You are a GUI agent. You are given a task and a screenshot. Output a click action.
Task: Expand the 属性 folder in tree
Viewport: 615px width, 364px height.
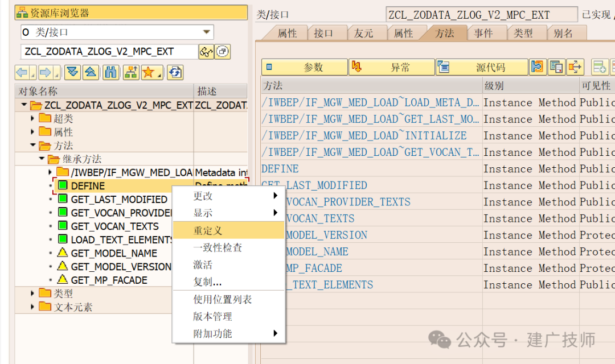(x=32, y=131)
